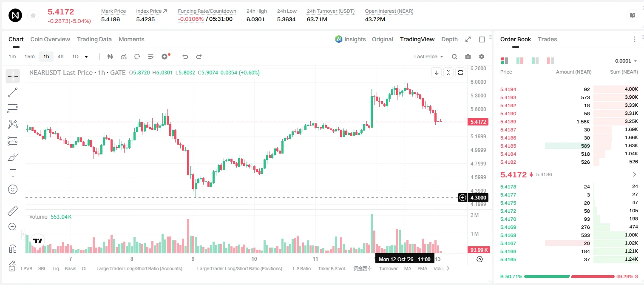
Task: Expand the timeframe dropdown arrow after 1D
Action: click(x=86, y=57)
